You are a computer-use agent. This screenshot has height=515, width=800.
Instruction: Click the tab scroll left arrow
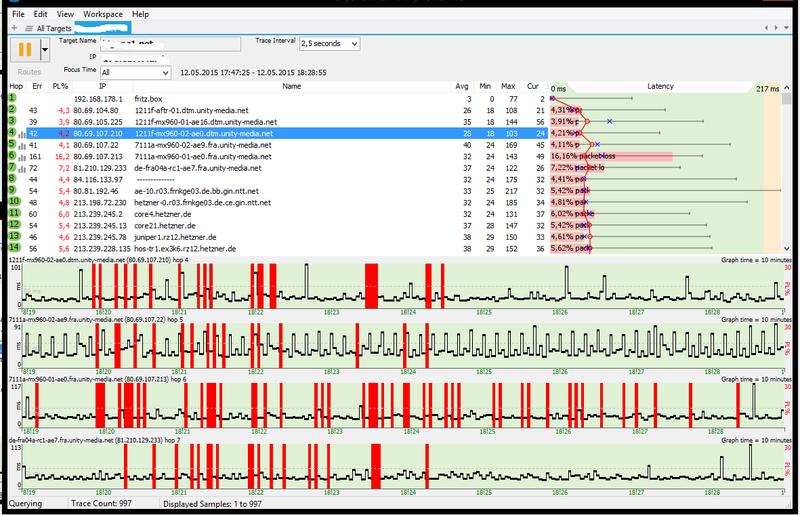click(766, 29)
